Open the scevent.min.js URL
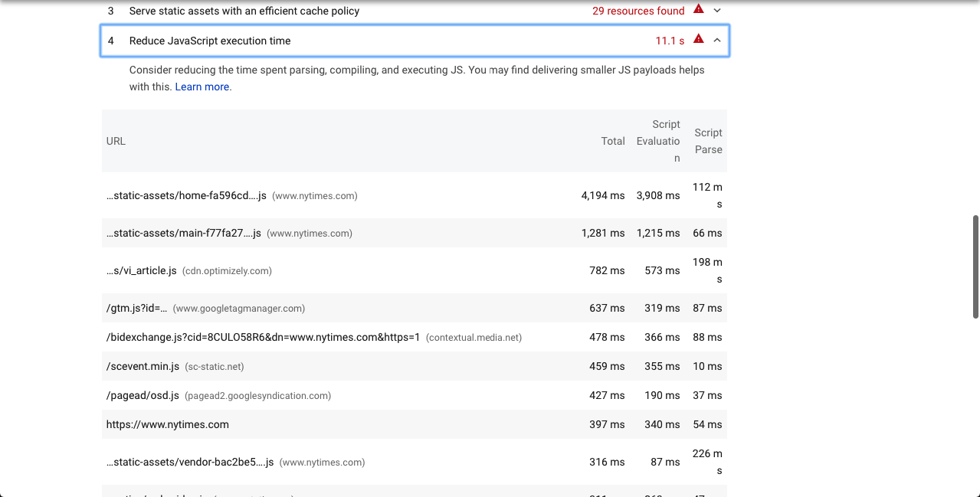 (x=143, y=367)
